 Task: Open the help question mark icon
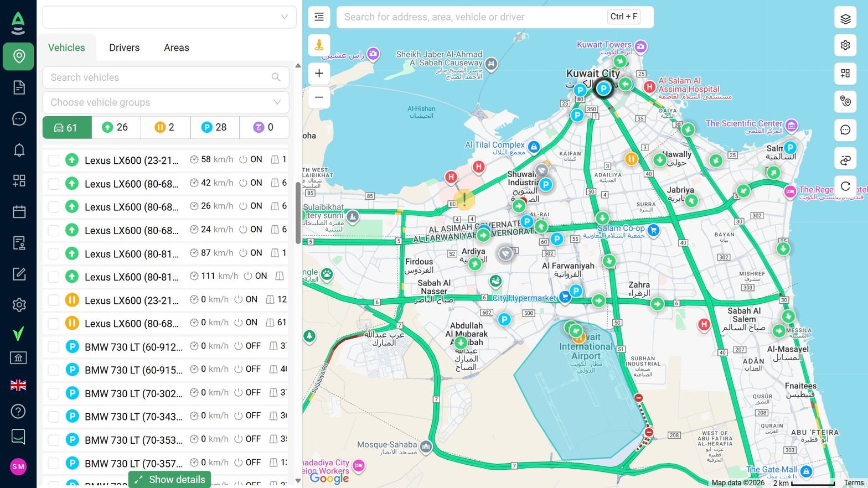[19, 411]
